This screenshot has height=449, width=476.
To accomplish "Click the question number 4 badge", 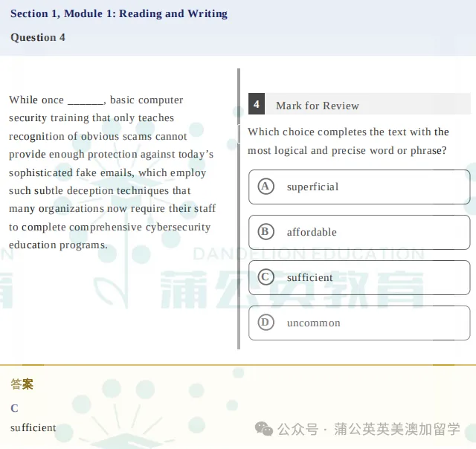I will click(x=257, y=104).
